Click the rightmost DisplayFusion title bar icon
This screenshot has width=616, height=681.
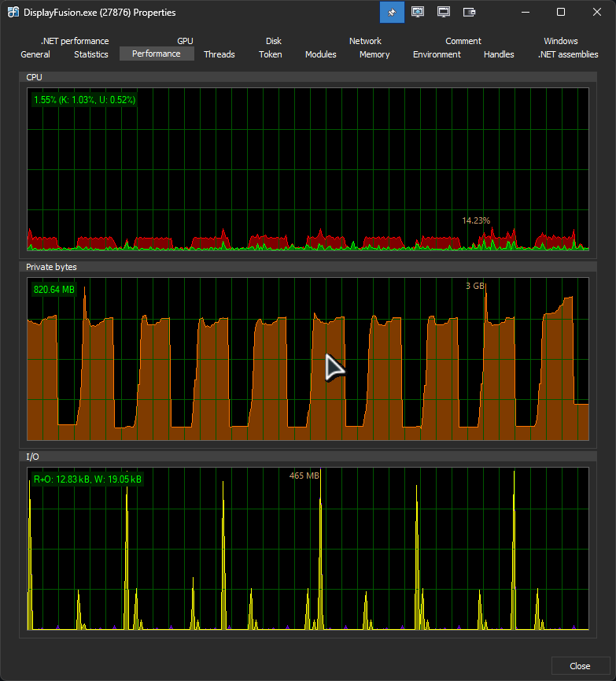(x=470, y=13)
